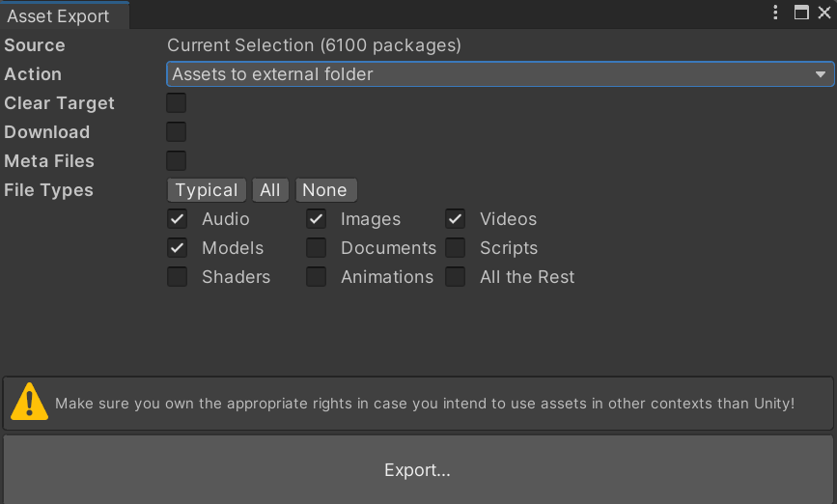This screenshot has width=837, height=504.
Task: Uncheck the Images checkbox
Action: 316,219
